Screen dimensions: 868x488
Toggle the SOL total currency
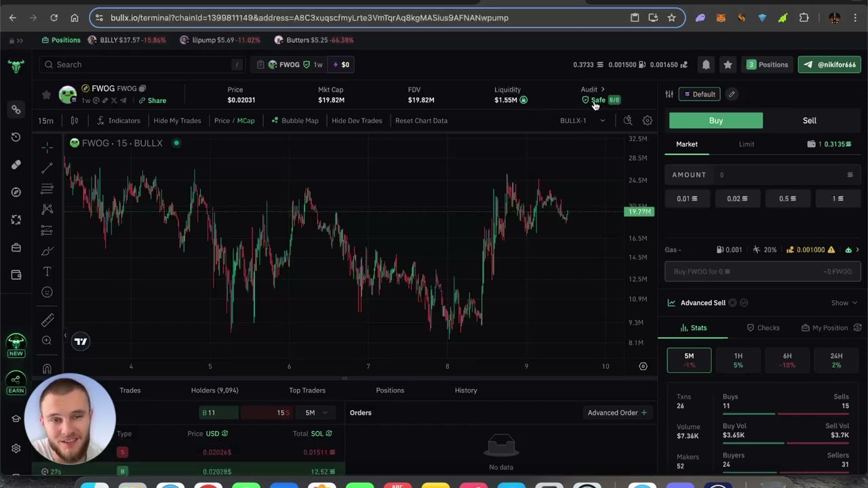point(322,434)
